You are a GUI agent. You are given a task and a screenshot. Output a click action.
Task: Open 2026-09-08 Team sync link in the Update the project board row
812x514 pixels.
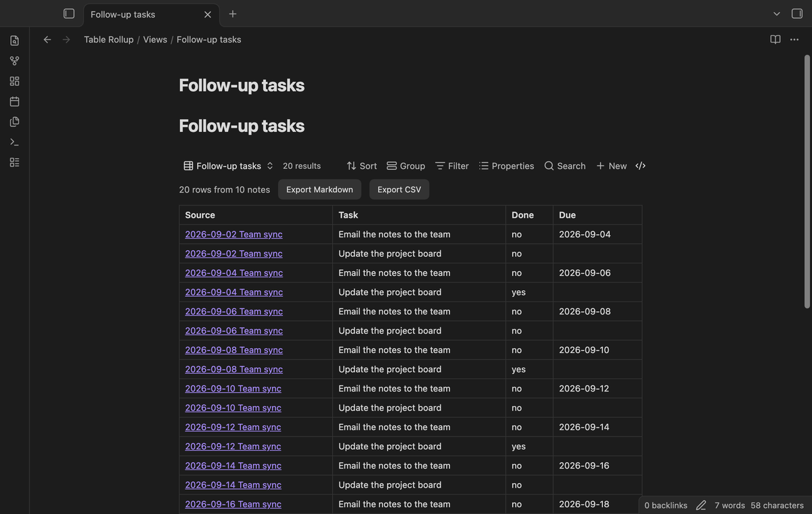point(233,369)
